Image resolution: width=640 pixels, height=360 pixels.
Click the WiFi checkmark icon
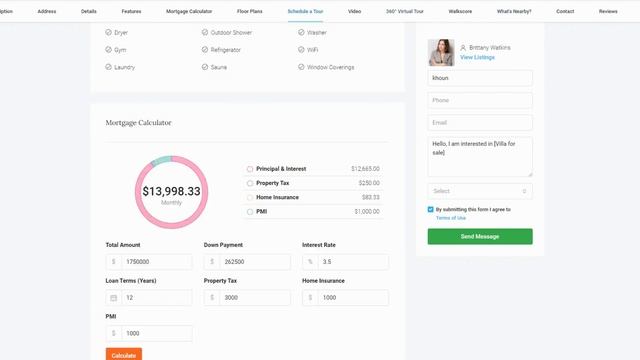(301, 49)
